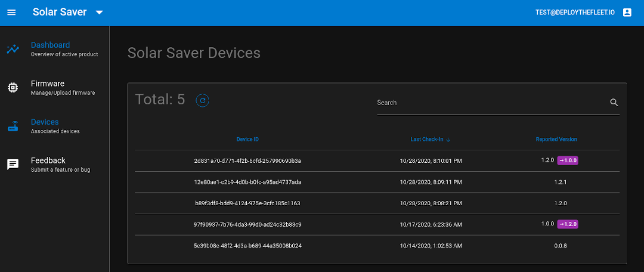Open the hamburger navigation menu
This screenshot has width=644, height=272.
[11, 13]
